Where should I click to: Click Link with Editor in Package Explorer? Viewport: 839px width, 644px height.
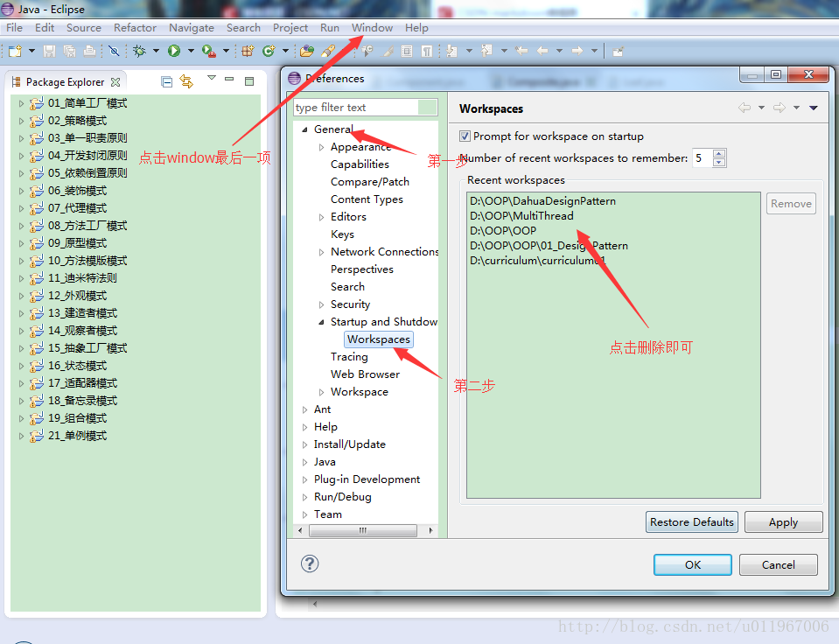tap(186, 81)
